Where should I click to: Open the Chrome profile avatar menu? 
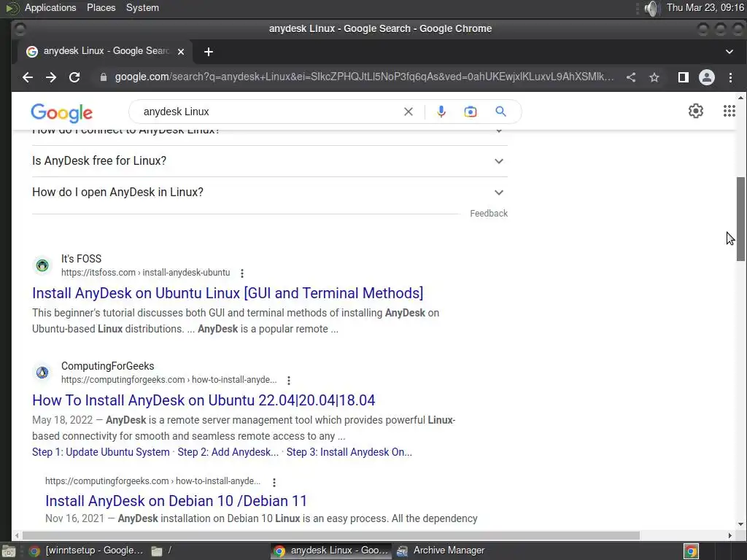click(x=706, y=77)
